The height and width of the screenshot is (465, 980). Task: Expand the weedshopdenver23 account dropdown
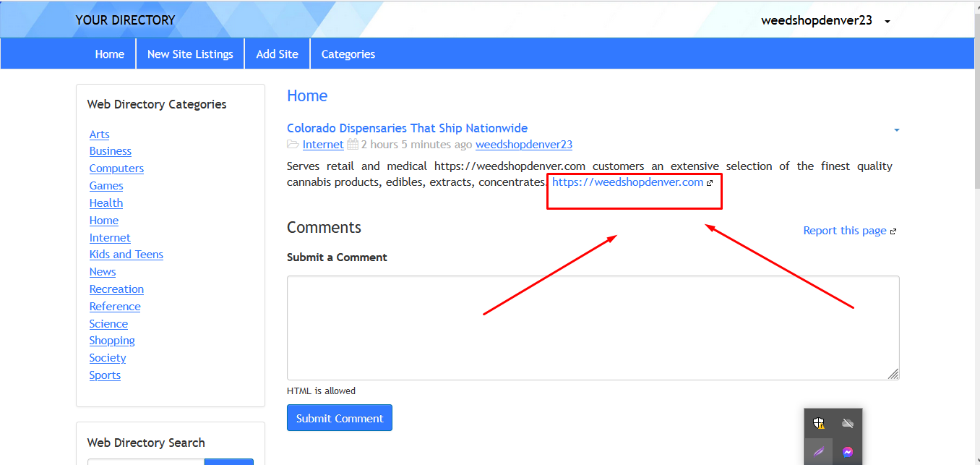click(887, 21)
